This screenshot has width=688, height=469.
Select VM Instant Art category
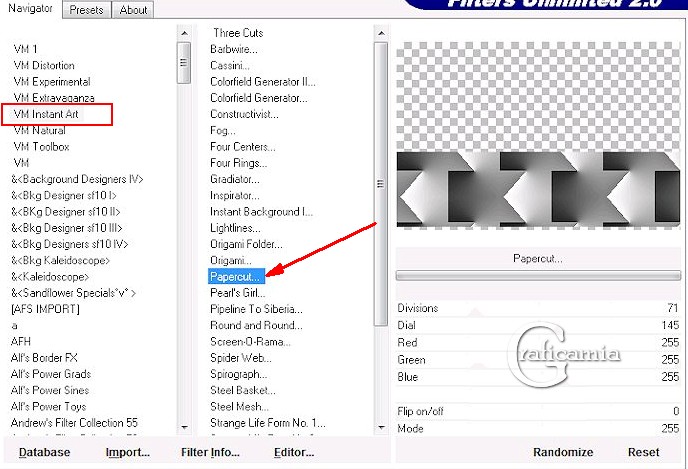click(x=46, y=114)
